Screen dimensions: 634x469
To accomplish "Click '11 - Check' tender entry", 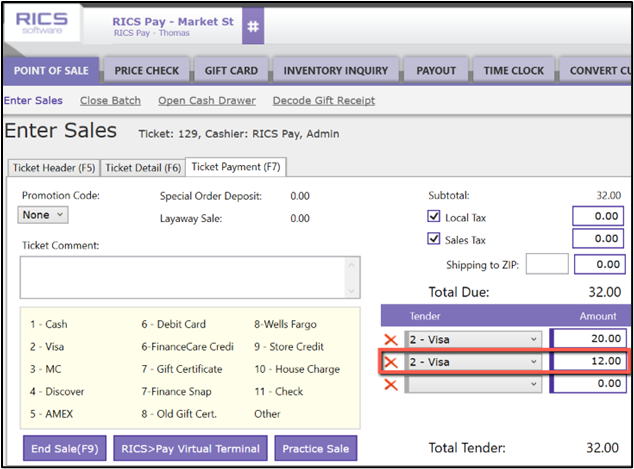I will (279, 391).
